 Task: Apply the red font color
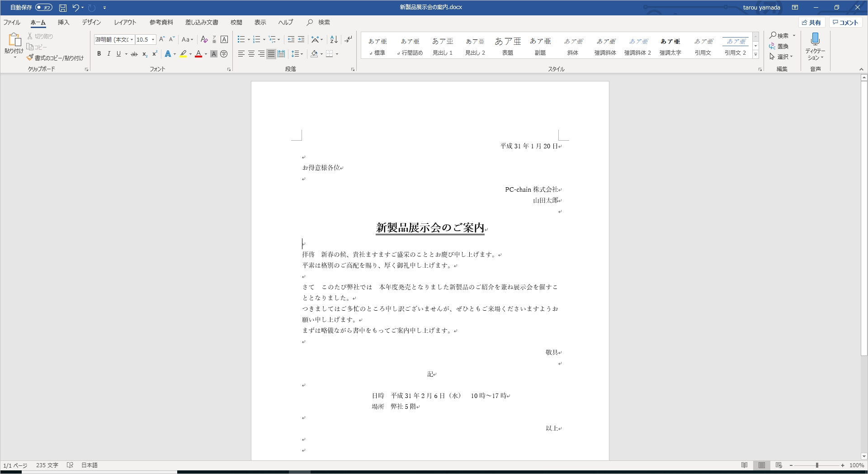tap(198, 54)
